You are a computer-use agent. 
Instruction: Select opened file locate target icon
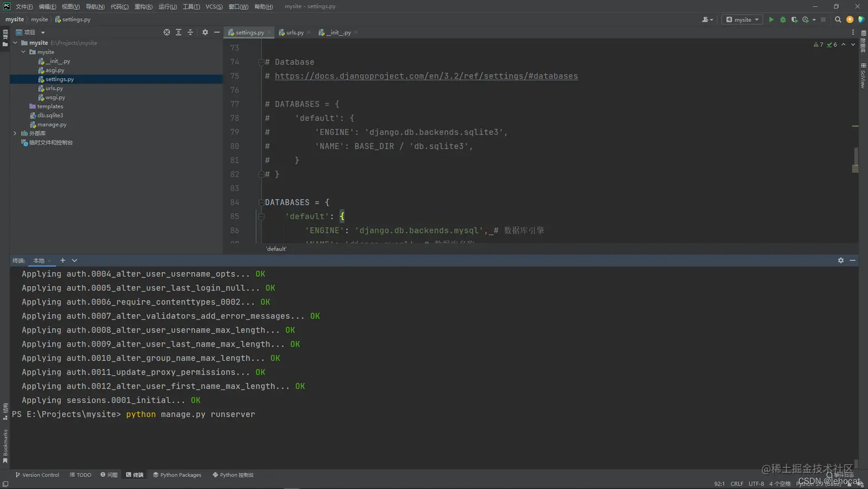click(166, 32)
